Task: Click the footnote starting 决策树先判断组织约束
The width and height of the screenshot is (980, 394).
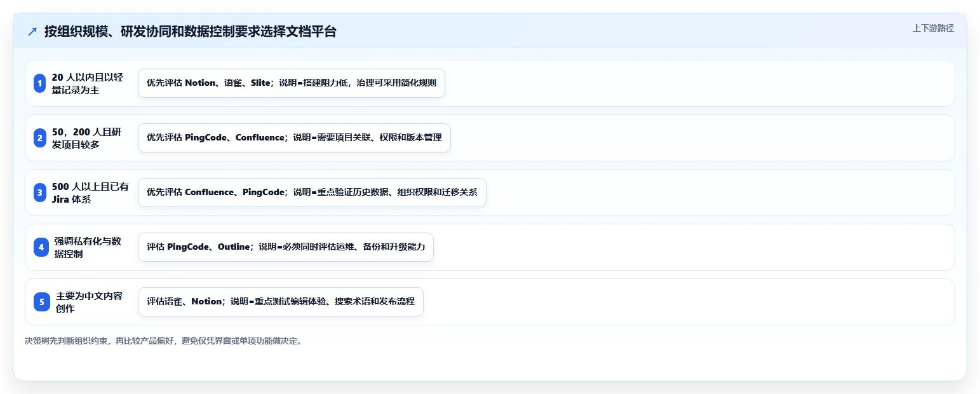Action: click(x=164, y=341)
